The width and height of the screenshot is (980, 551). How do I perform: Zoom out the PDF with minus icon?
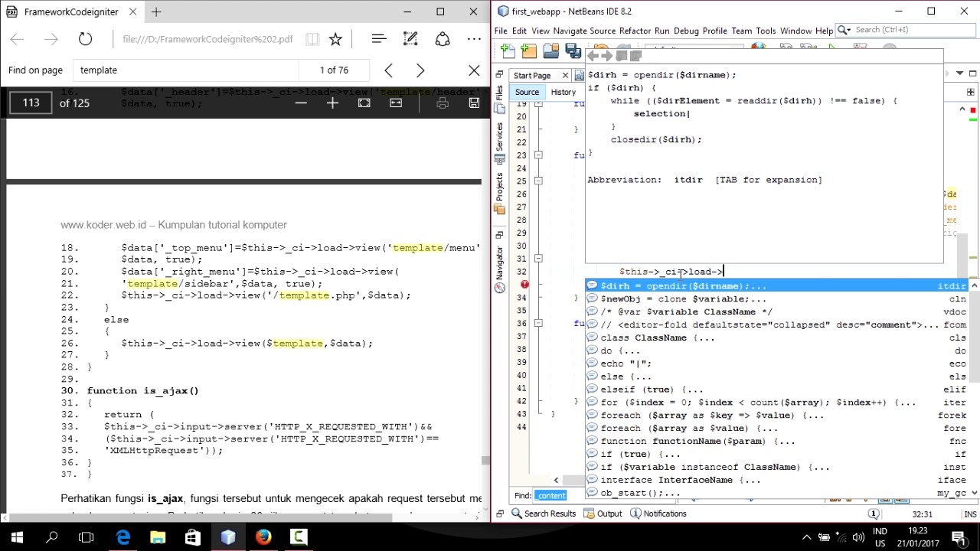(301, 103)
